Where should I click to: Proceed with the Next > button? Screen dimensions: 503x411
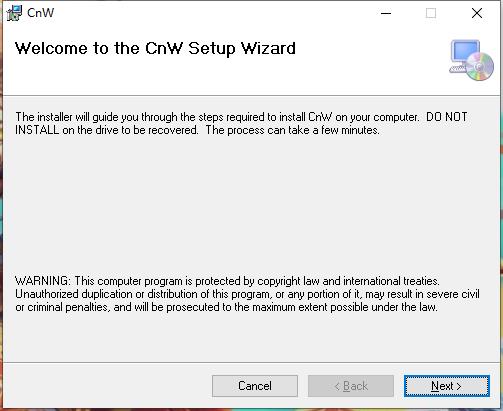click(447, 386)
